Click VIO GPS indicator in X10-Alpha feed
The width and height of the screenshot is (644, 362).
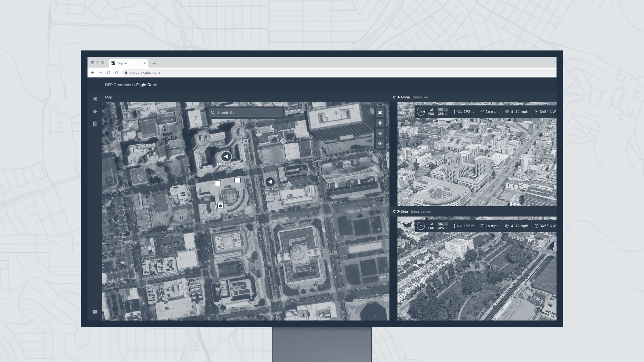pos(443,112)
